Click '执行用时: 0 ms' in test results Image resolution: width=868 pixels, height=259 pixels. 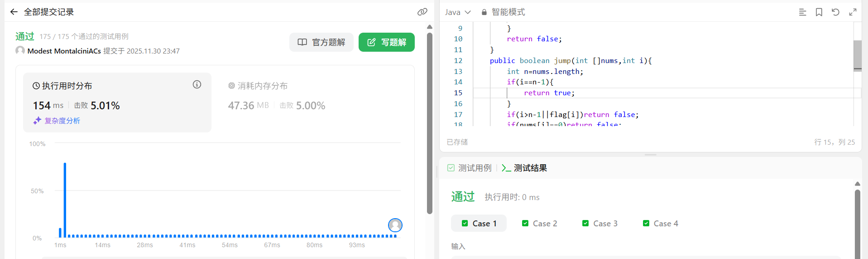pos(512,197)
